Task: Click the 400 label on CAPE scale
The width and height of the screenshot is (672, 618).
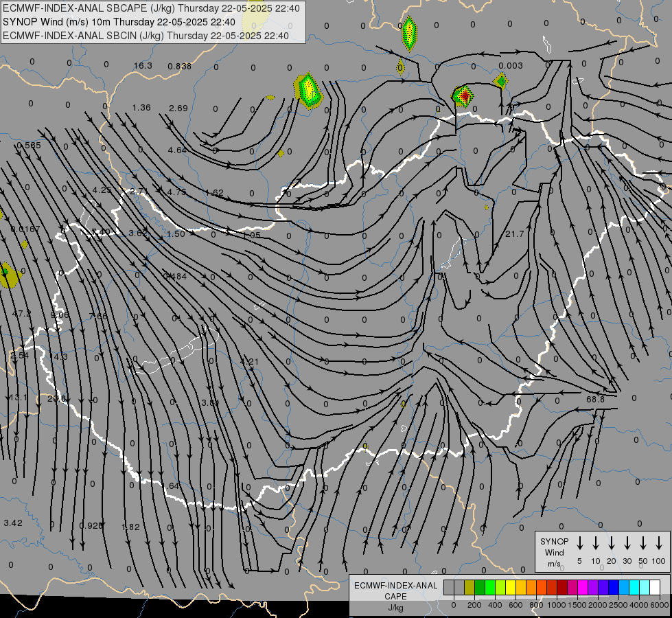Action: click(x=495, y=605)
